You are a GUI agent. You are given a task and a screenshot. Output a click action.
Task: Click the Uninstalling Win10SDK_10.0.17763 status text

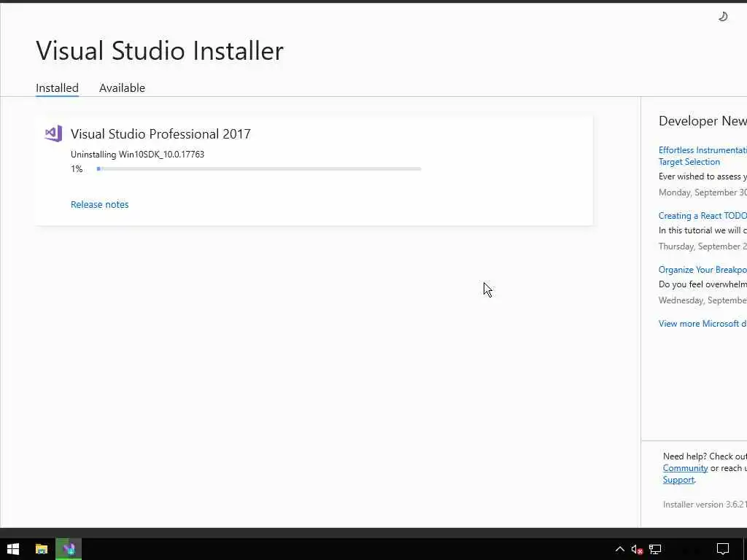coord(137,155)
